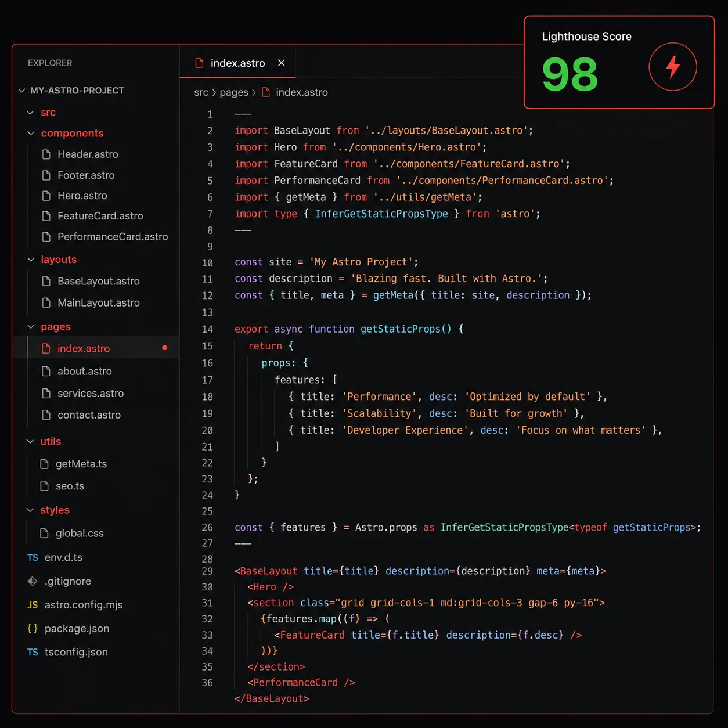Click the EXPLORER panel header

coord(50,63)
